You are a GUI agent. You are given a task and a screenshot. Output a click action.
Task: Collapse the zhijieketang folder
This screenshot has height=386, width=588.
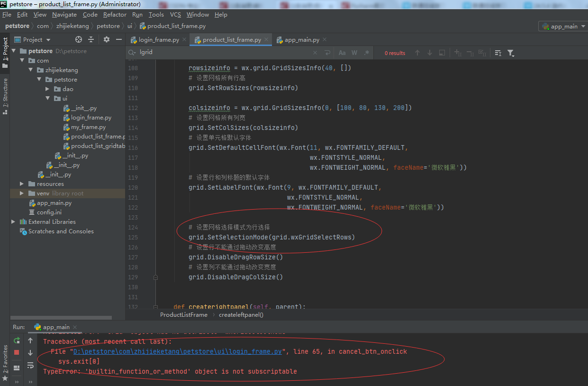click(31, 70)
